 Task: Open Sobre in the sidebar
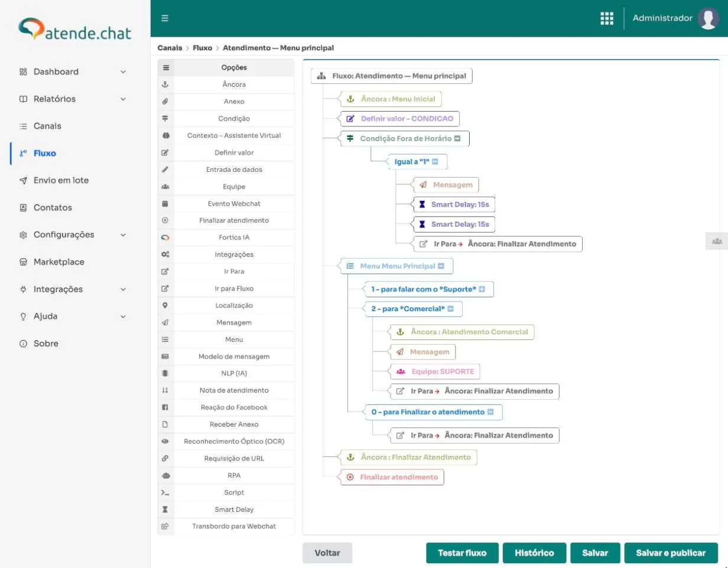(x=45, y=344)
